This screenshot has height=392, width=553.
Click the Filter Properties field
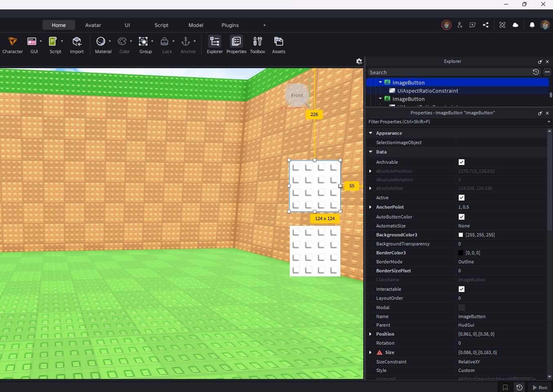tap(457, 122)
